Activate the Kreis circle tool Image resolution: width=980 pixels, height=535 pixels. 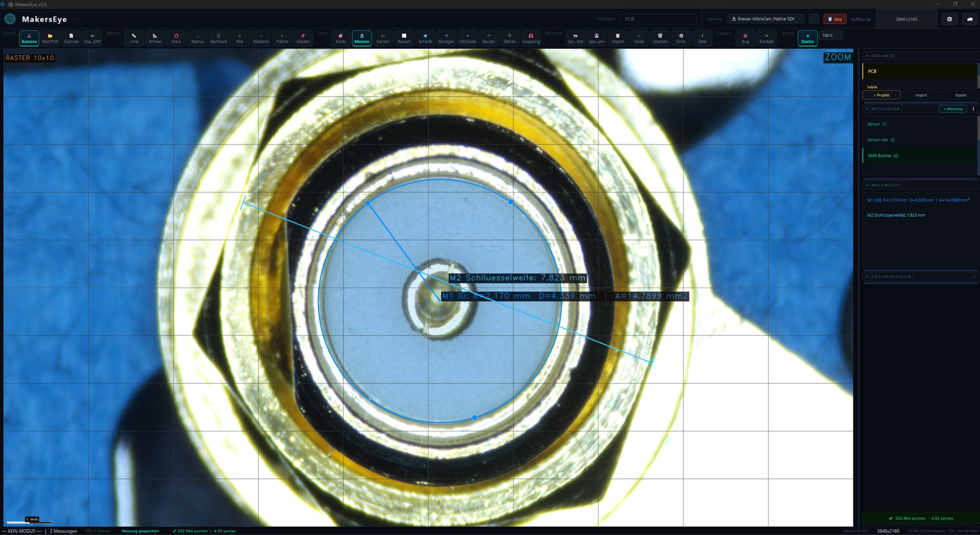(176, 38)
